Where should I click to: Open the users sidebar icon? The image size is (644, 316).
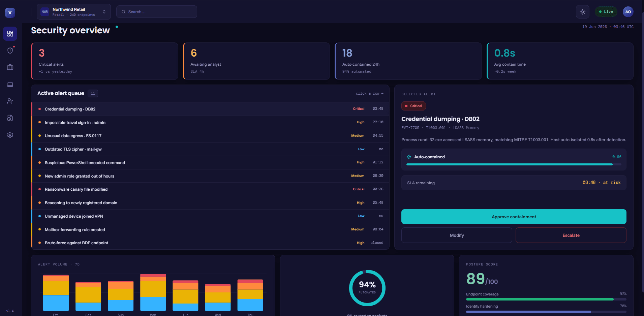coord(10,101)
